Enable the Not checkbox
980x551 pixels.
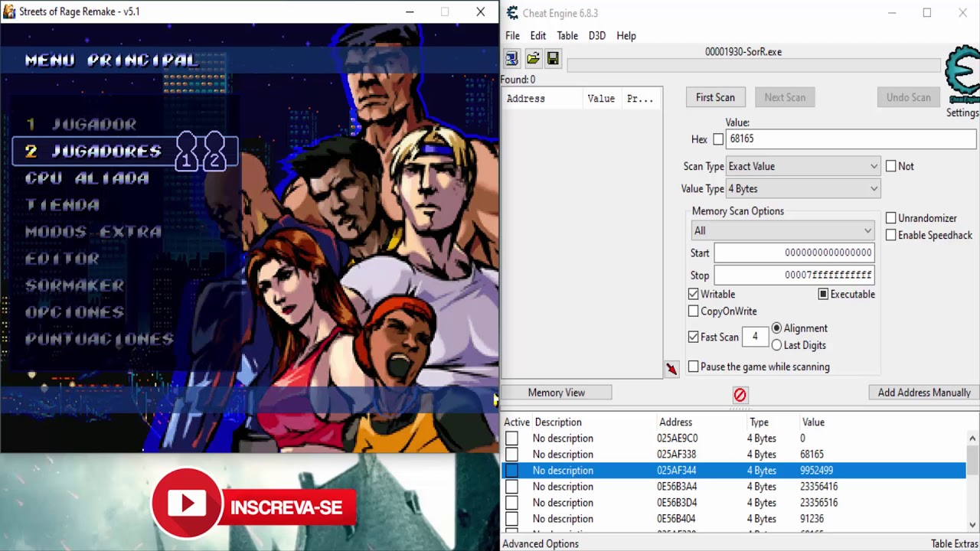[x=890, y=166]
